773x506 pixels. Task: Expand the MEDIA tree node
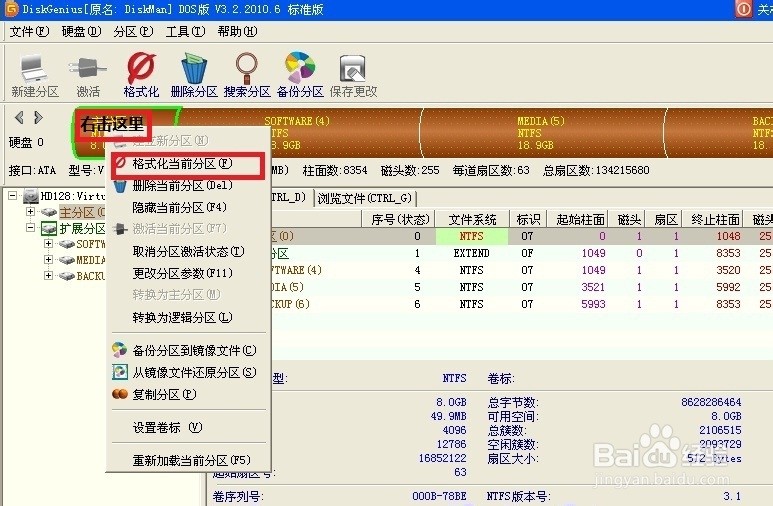48,259
